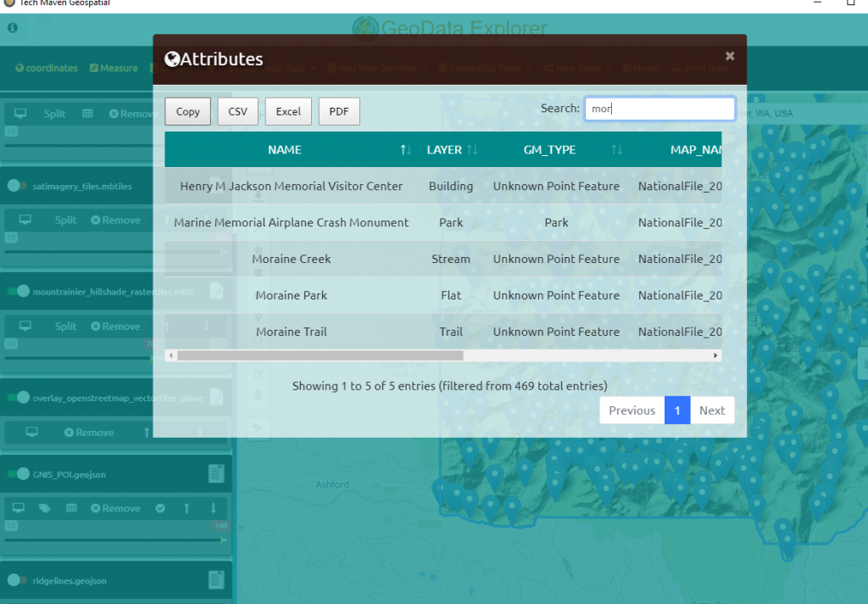The image size is (868, 604).
Task: Select the Marine Memorial Airplane Crash Monument row
Action: (x=442, y=222)
